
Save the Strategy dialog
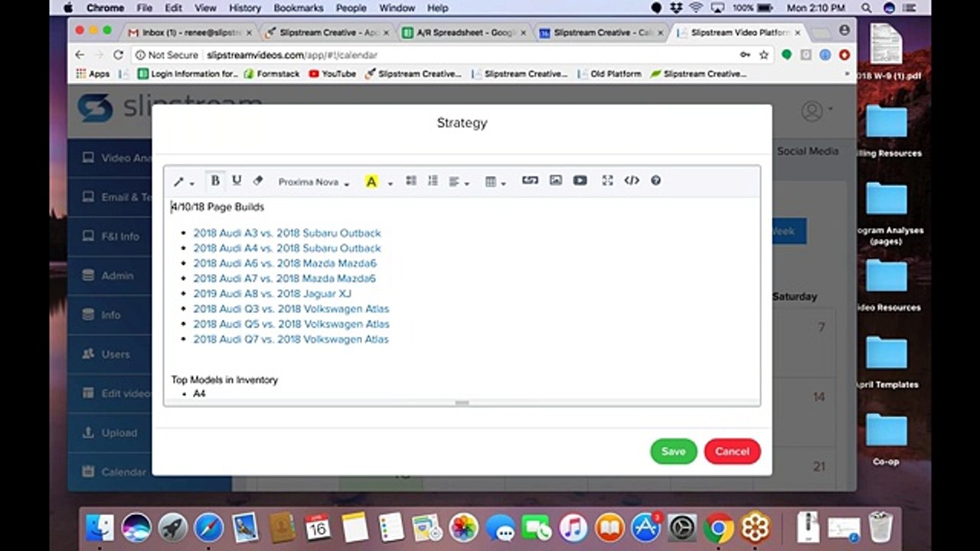[x=674, y=452]
